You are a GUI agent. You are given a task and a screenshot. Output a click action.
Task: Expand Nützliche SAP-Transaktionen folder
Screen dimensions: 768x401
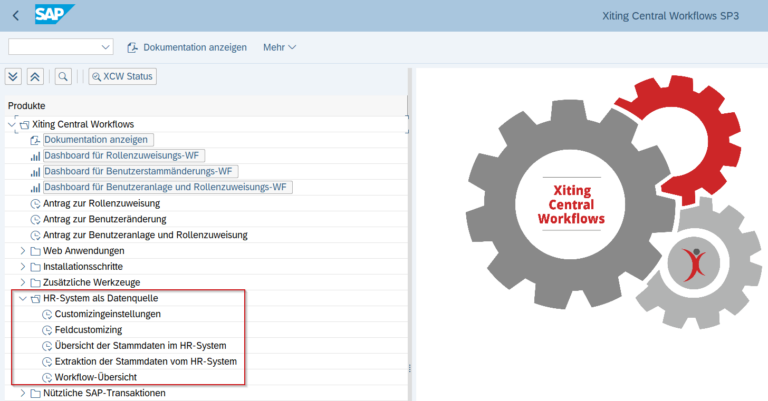point(23,393)
